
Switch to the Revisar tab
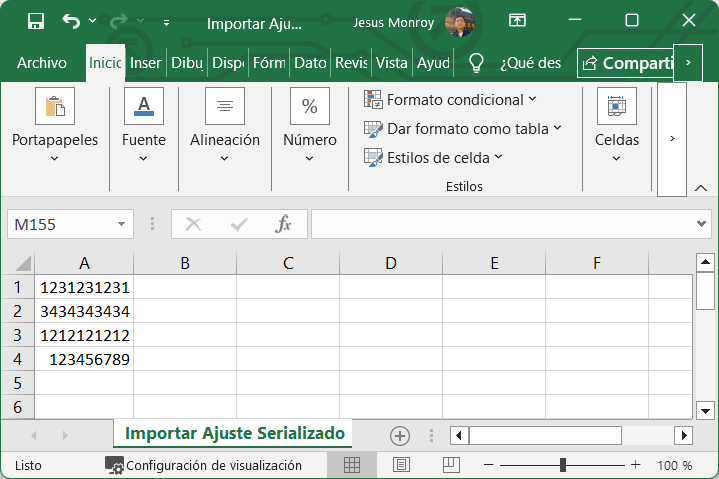click(351, 63)
